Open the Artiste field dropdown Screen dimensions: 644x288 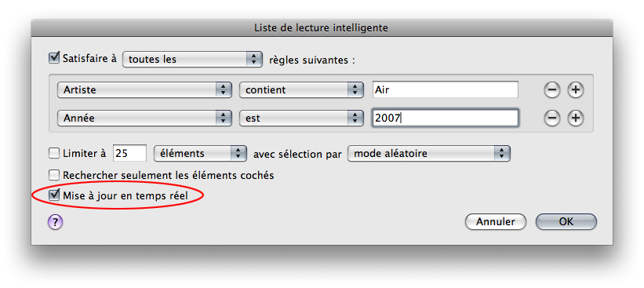pos(144,90)
